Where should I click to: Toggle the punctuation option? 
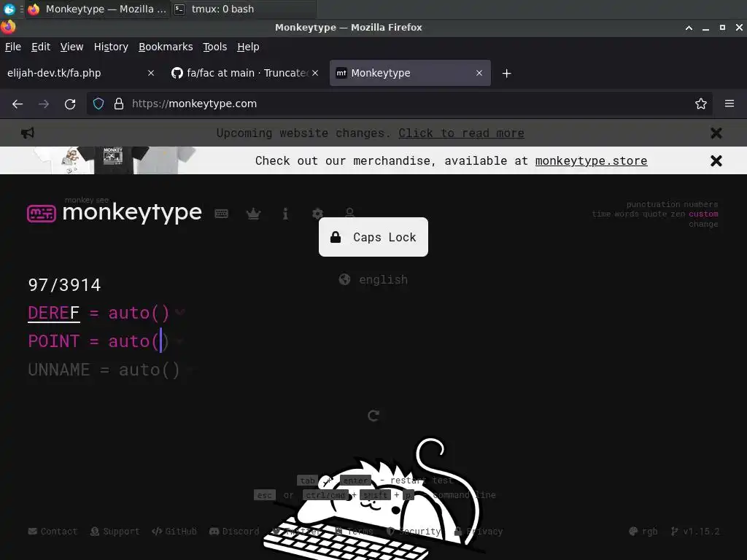(x=651, y=204)
